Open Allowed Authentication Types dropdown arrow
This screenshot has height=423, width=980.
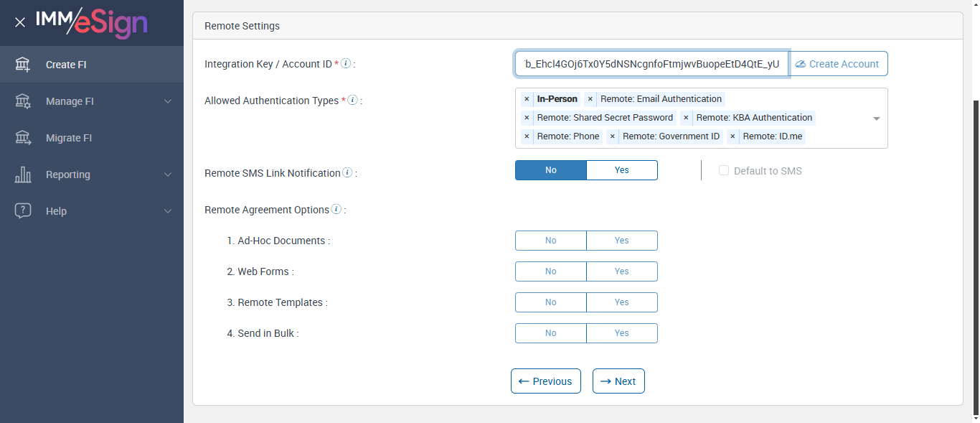tap(876, 118)
